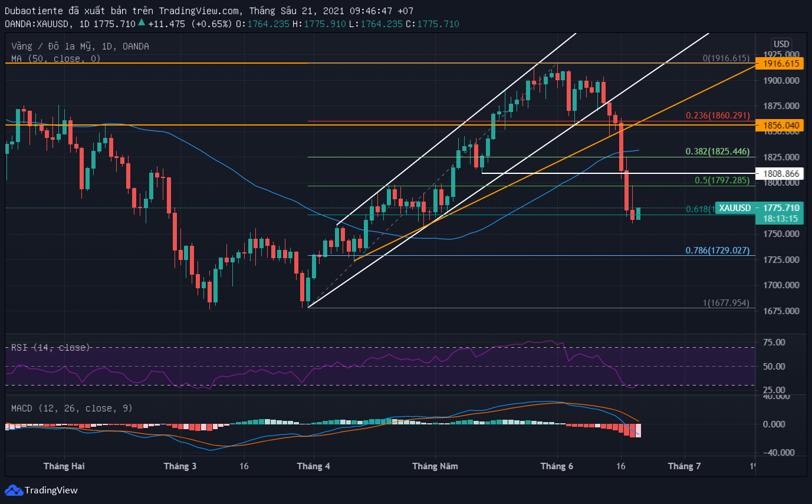
Task: Click the 16 label after Tháng 3
Action: click(244, 466)
